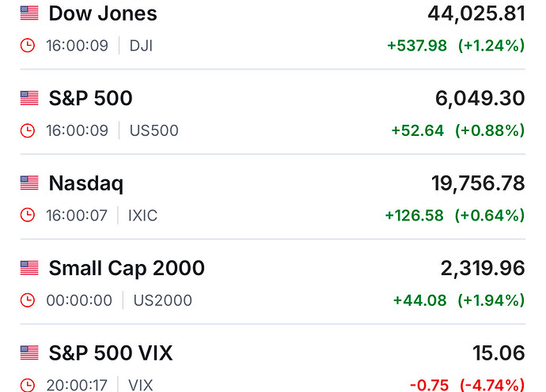Image resolution: width=546 pixels, height=392 pixels.
Task: Click the US flag icon beside S&P 500
Action: click(x=29, y=98)
